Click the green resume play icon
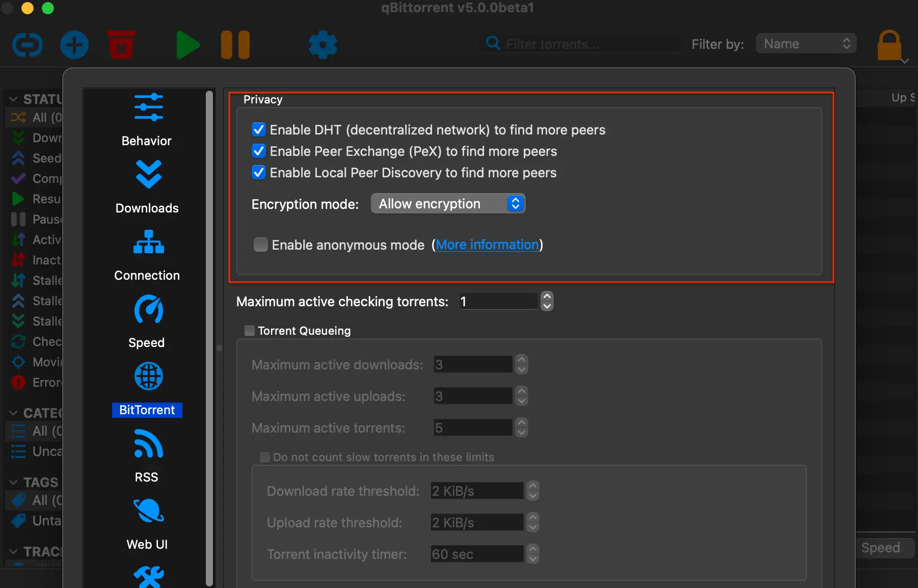918x588 pixels. [x=187, y=45]
